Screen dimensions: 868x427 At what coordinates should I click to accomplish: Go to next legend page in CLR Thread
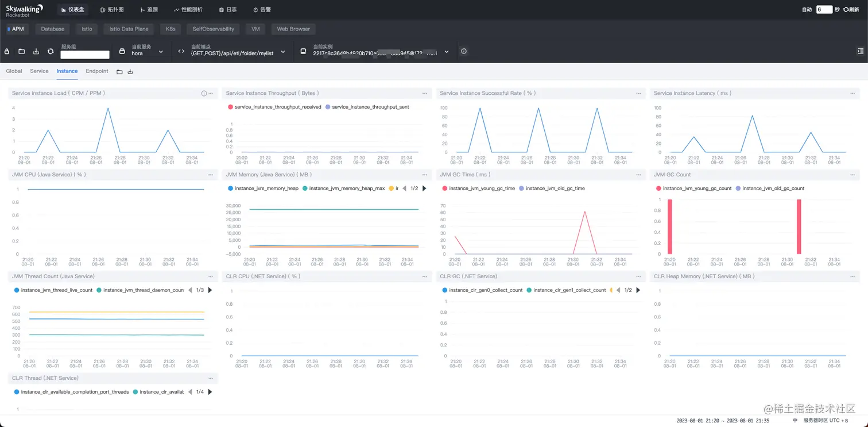click(x=210, y=392)
